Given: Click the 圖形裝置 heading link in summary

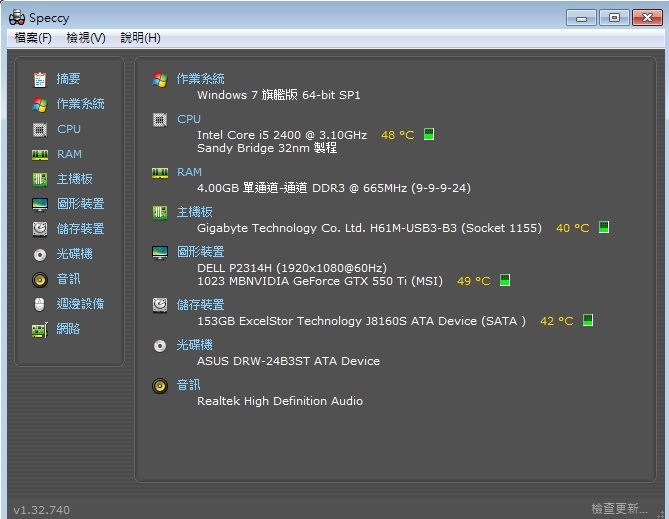Looking at the screenshot, I should 201,252.
